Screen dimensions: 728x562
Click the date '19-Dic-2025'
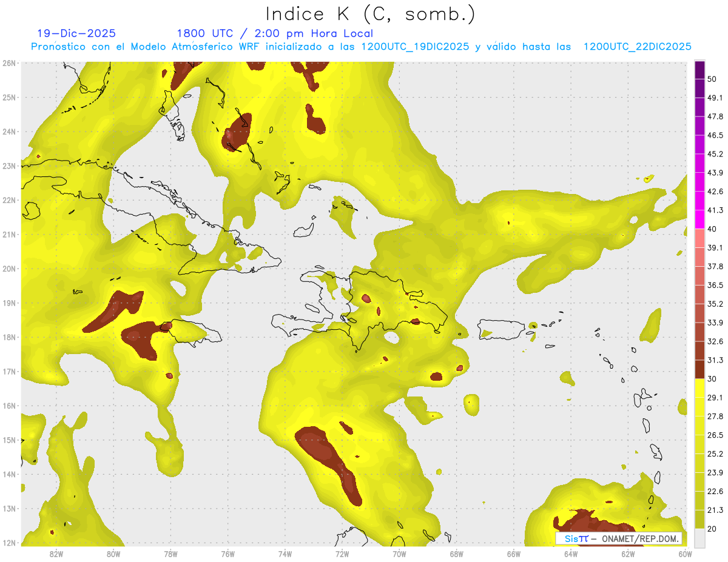(76, 33)
